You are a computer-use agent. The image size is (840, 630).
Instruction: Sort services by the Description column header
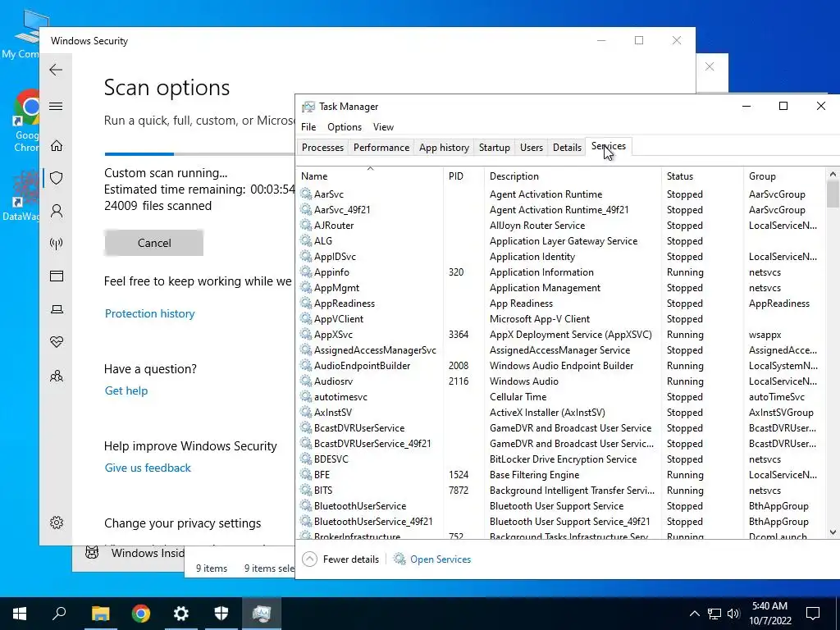573,176
